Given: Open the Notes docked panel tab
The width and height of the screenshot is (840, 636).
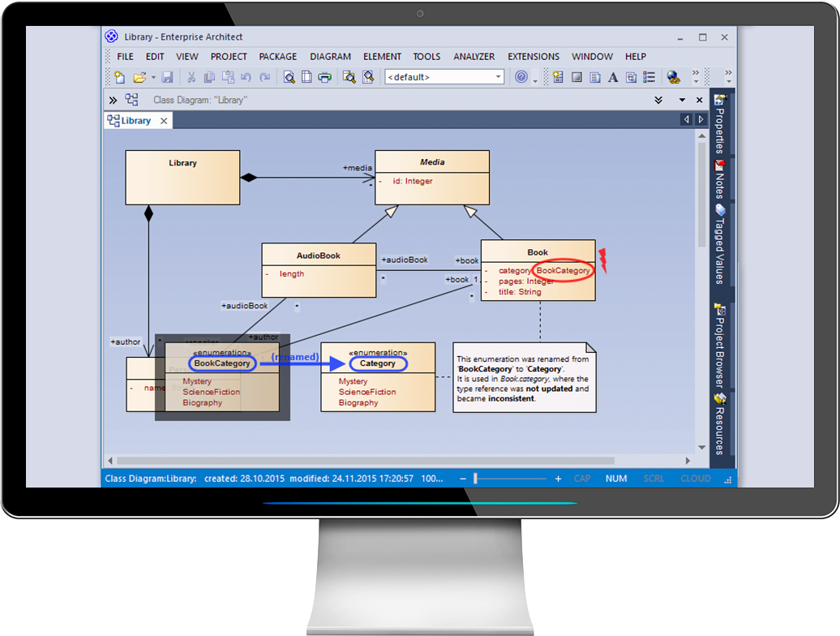Looking at the screenshot, I should click(719, 179).
